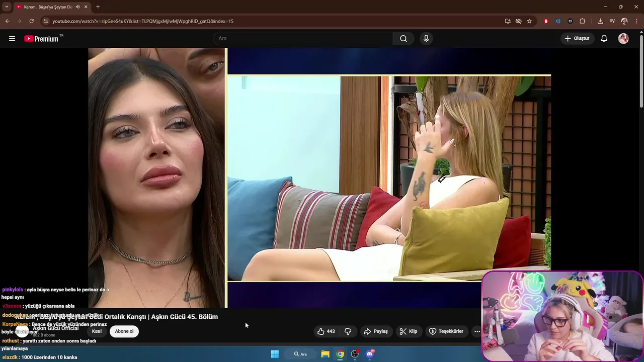Mute the tab via speaker icon

tap(78, 7)
